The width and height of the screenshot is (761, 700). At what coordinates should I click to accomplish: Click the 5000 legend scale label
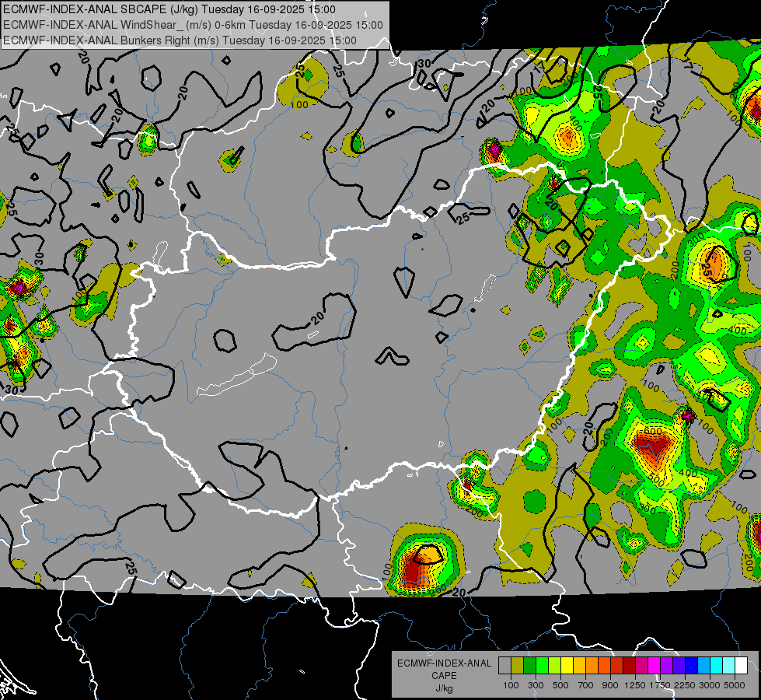click(x=735, y=685)
